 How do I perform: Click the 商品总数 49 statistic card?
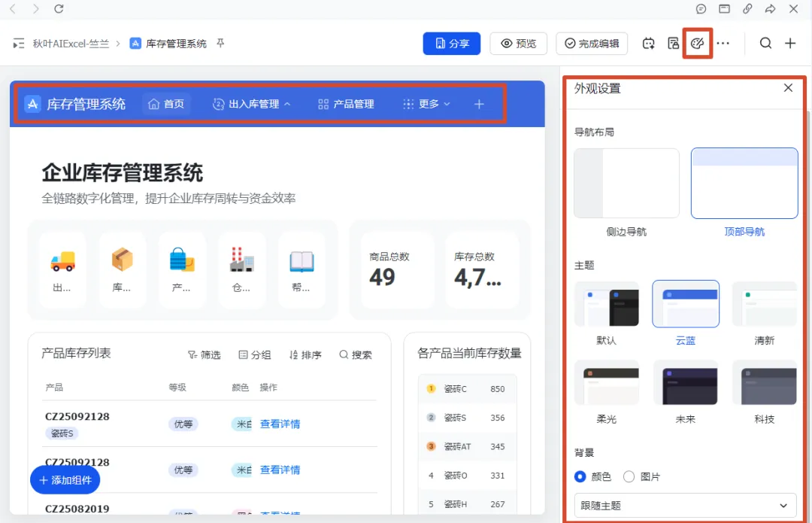click(x=397, y=270)
